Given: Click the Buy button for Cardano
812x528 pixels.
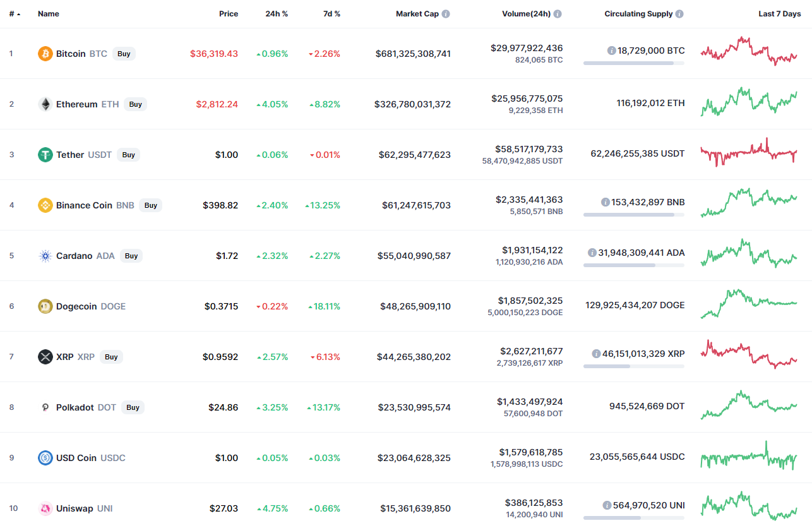Looking at the screenshot, I should (x=131, y=256).
